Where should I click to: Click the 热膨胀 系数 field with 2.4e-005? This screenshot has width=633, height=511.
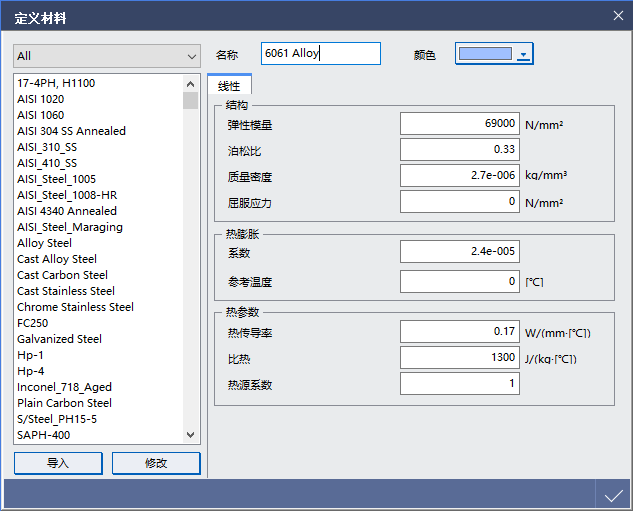point(459,251)
